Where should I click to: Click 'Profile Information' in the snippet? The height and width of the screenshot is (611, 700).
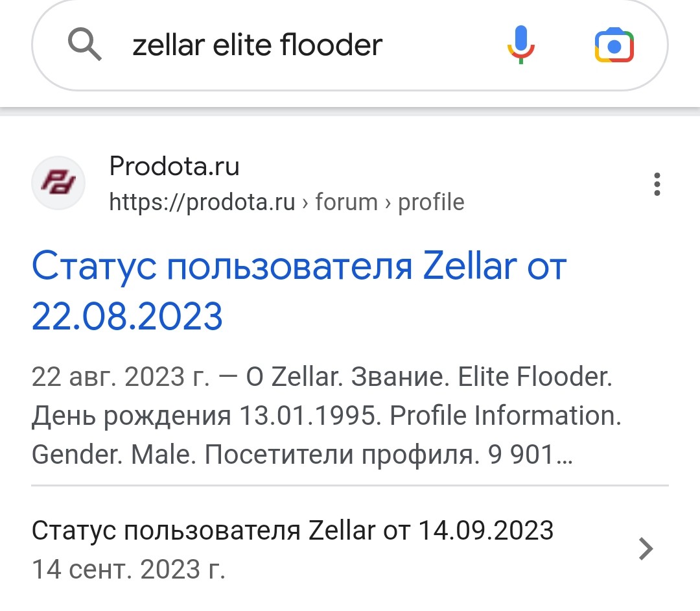pos(504,416)
